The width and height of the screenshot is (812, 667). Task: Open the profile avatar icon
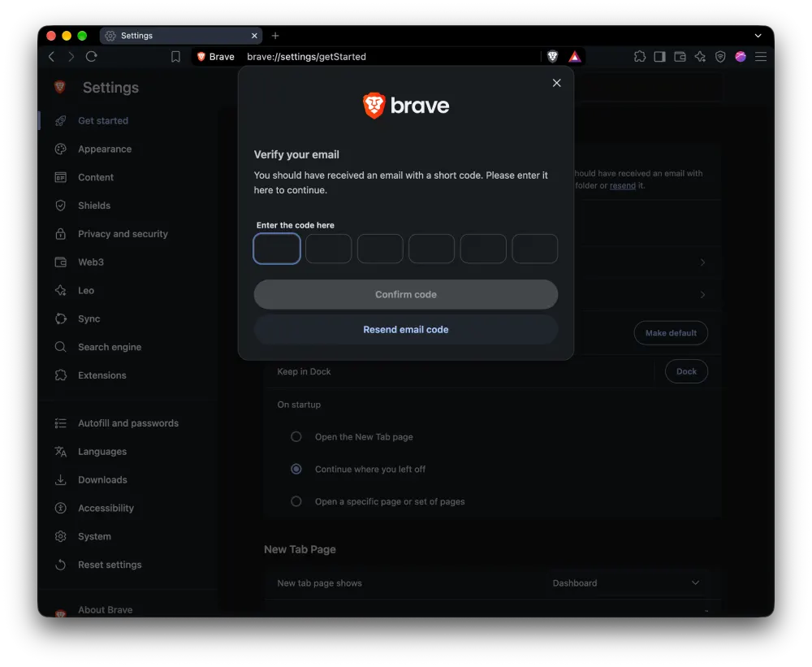coord(741,57)
